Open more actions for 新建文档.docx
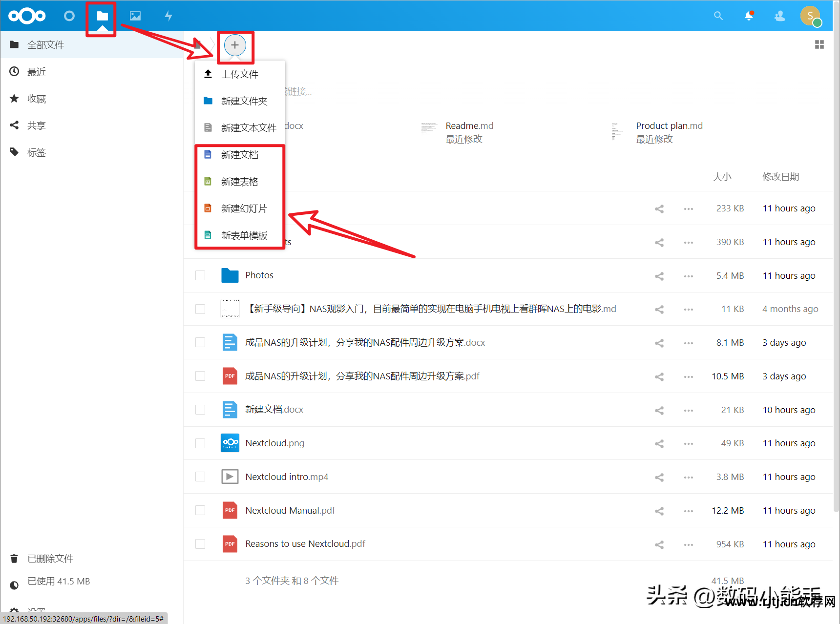 click(689, 410)
